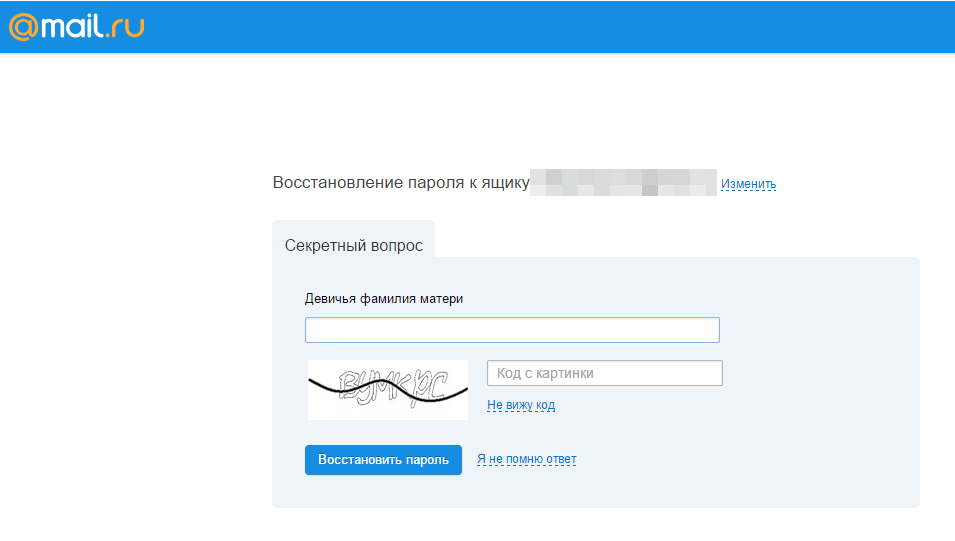Click the "Не вижу код" link
The image size is (955, 541).
(x=520, y=405)
